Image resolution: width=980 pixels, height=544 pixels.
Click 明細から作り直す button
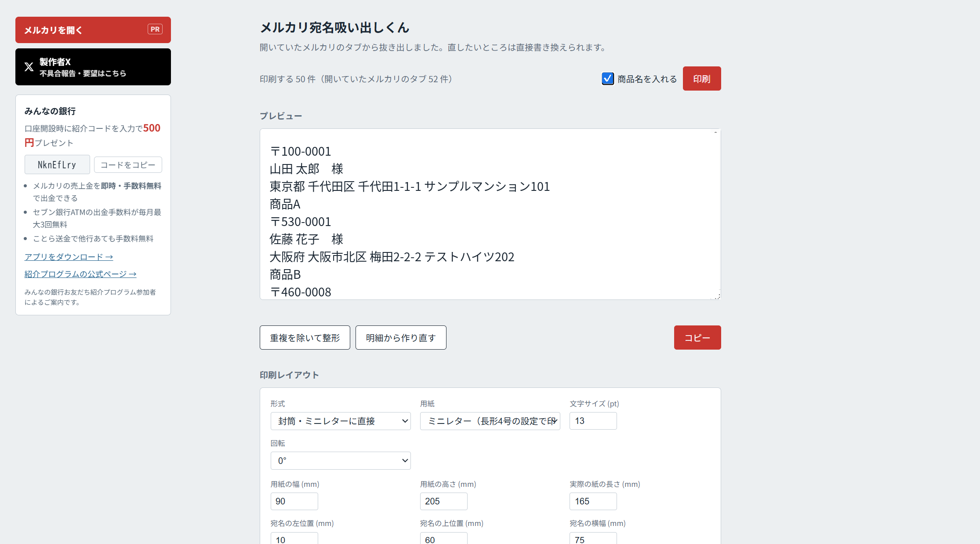coord(401,338)
